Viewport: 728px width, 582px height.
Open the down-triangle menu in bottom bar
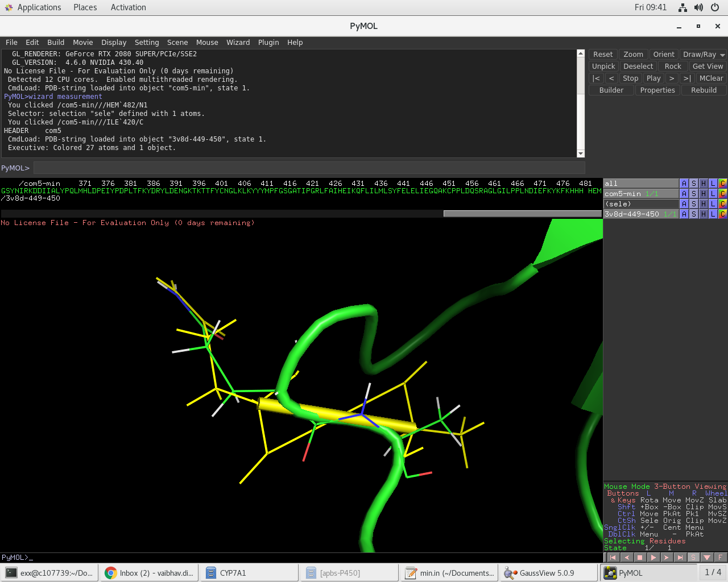point(707,558)
